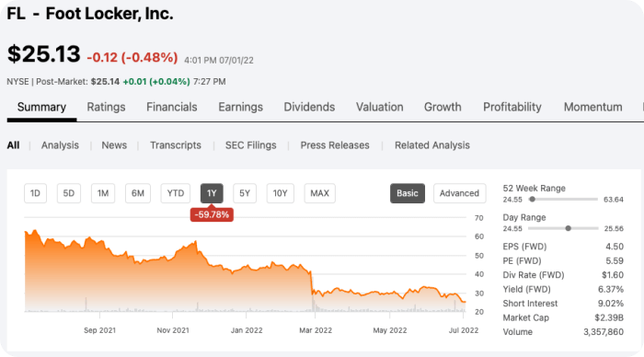Filter content by Transcripts
The height and width of the screenshot is (357, 644).
(x=176, y=145)
